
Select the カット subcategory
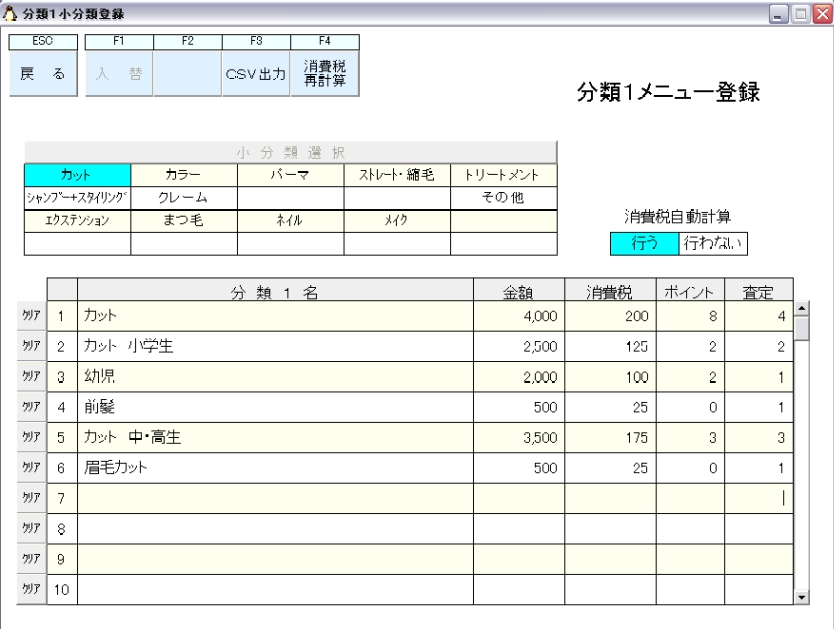point(77,175)
